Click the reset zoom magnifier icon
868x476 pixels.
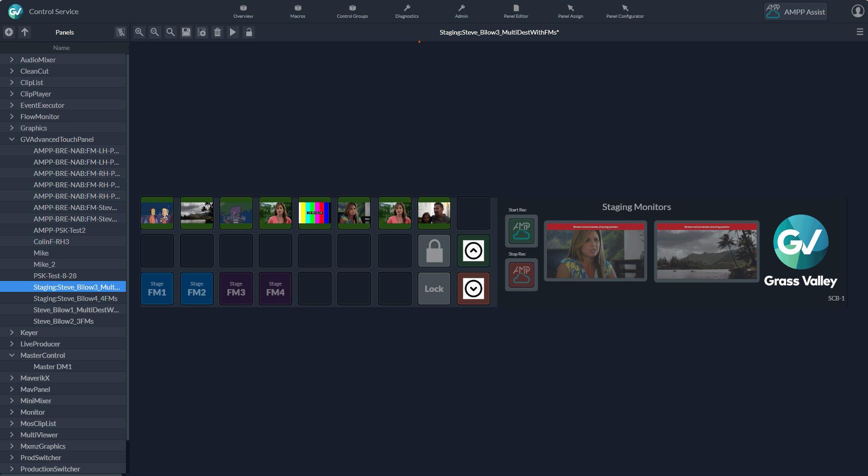click(171, 32)
